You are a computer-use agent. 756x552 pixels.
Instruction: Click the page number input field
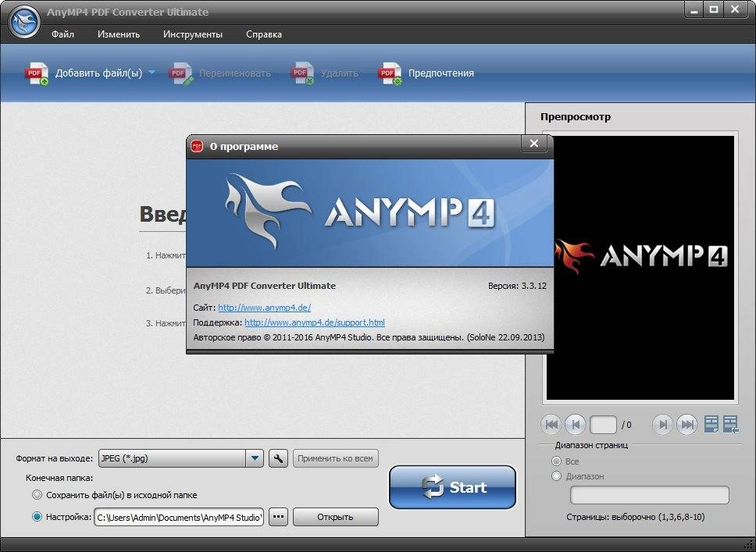point(603,425)
